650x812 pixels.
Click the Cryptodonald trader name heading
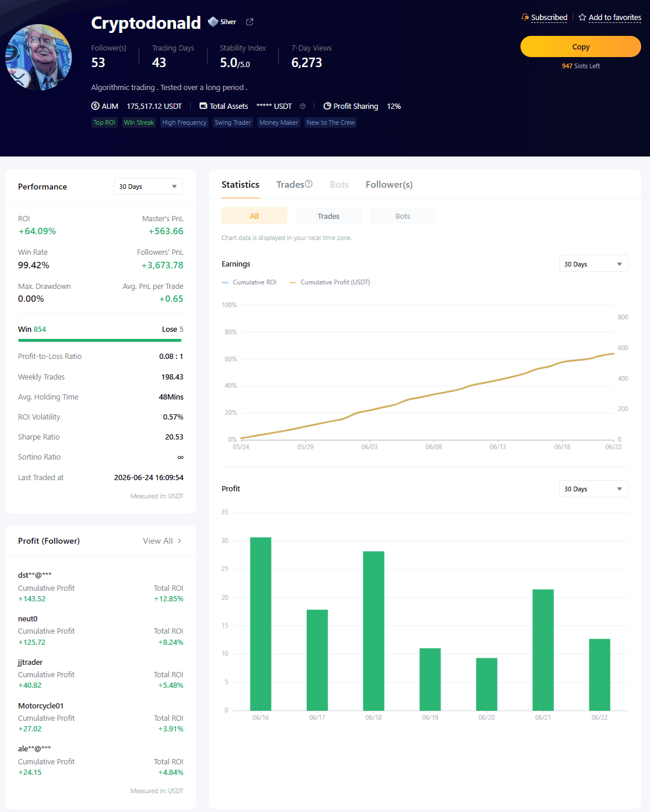[146, 22]
